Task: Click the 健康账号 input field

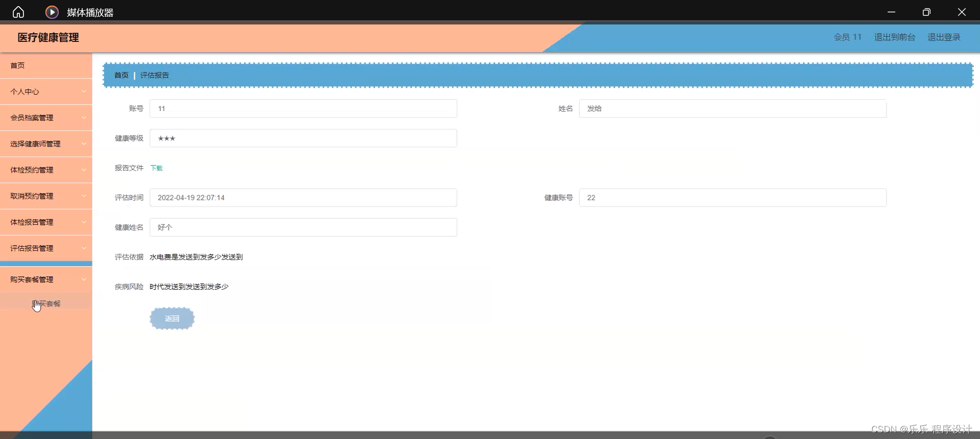Action: click(x=732, y=198)
